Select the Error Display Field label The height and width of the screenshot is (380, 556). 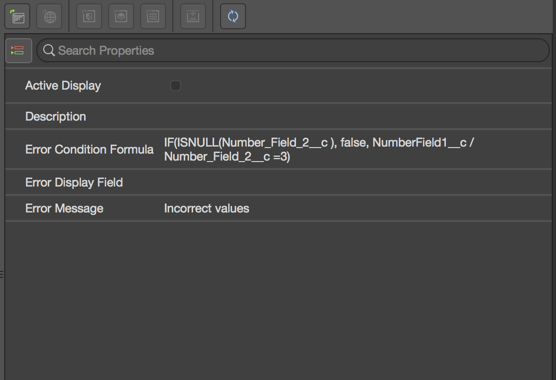(x=74, y=182)
